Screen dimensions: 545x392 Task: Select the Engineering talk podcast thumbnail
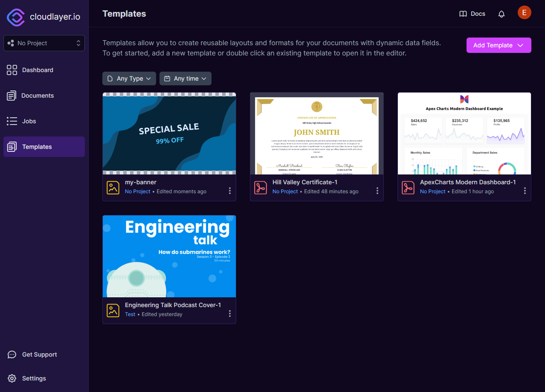169,256
